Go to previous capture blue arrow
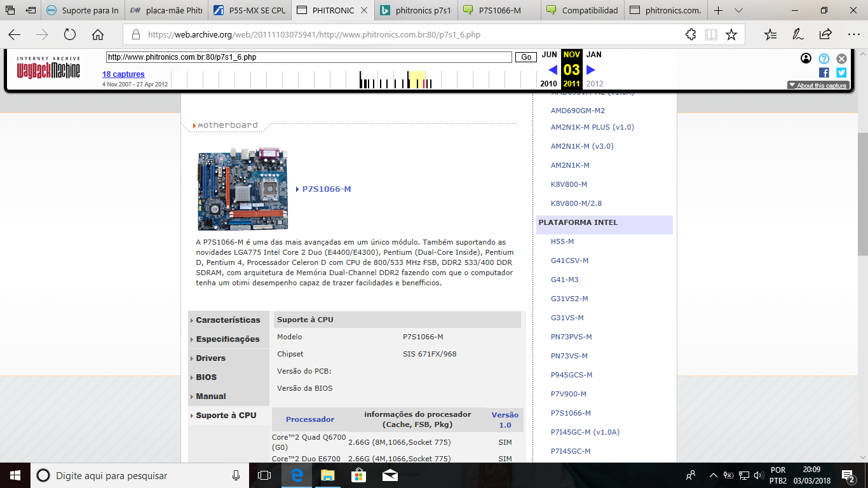The image size is (868, 488). point(553,70)
